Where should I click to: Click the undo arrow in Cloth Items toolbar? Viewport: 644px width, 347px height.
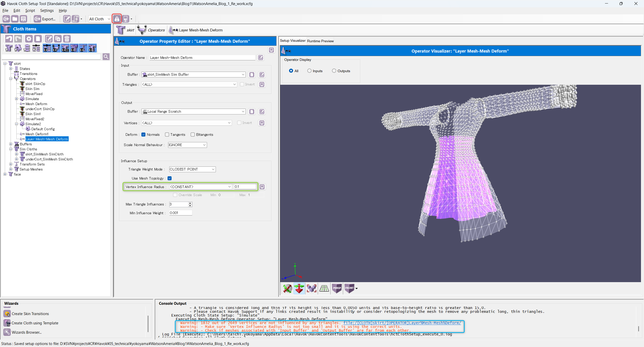(9, 39)
